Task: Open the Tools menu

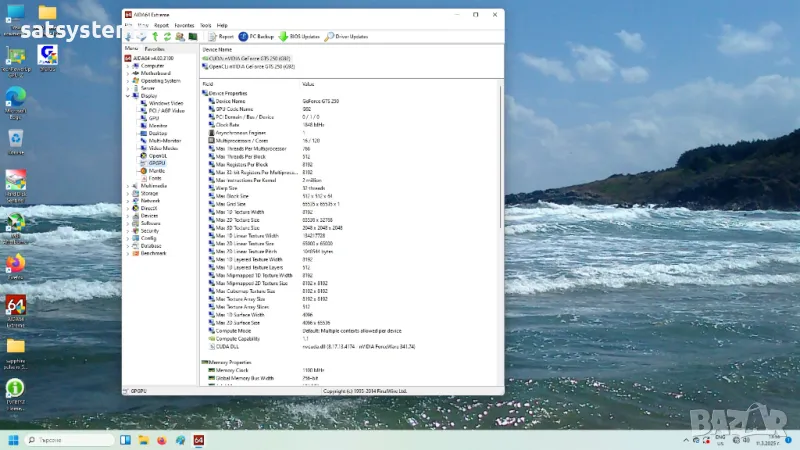Action: (205, 25)
